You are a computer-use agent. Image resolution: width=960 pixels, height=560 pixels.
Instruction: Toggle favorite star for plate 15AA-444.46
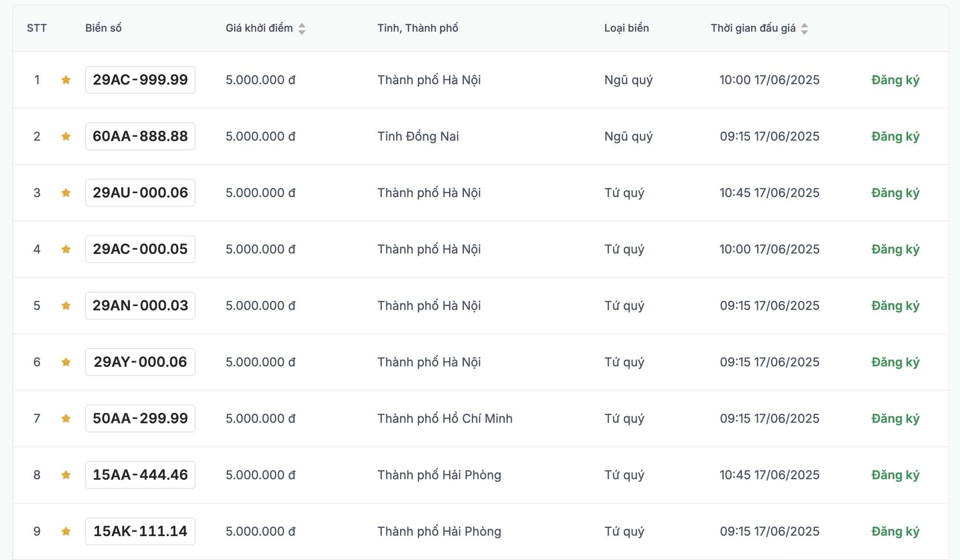pos(66,475)
